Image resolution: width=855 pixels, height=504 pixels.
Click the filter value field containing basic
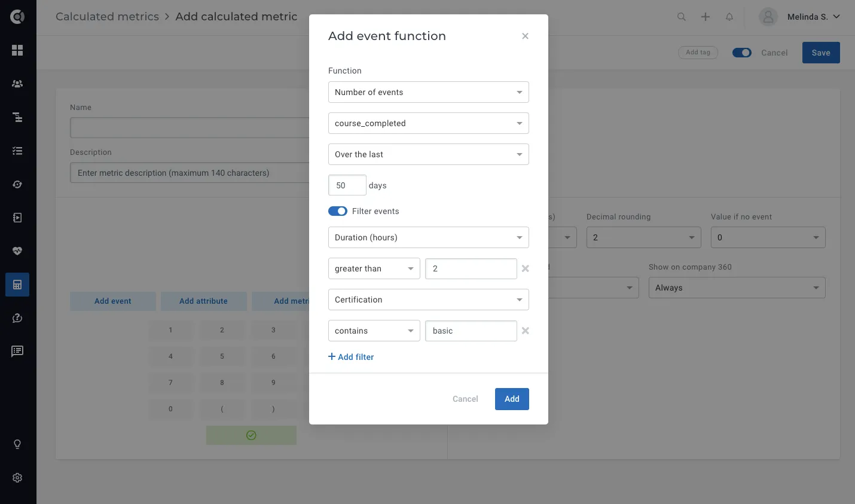pyautogui.click(x=471, y=331)
